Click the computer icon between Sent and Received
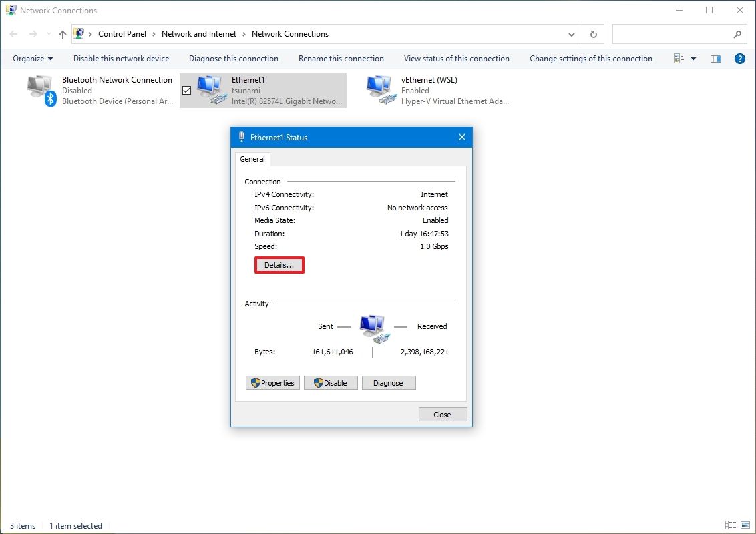756x534 pixels. click(x=373, y=326)
